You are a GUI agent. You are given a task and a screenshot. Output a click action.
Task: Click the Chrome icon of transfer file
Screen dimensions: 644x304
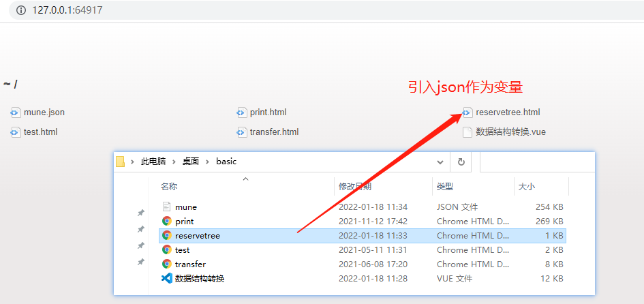tap(166, 264)
